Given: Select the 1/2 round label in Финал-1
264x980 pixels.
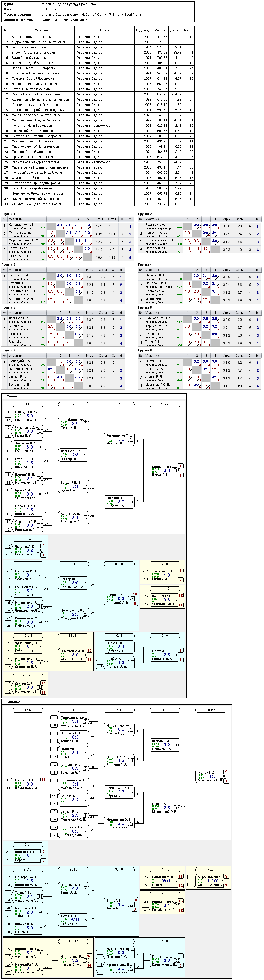Looking at the screenshot, I should click(x=119, y=404).
